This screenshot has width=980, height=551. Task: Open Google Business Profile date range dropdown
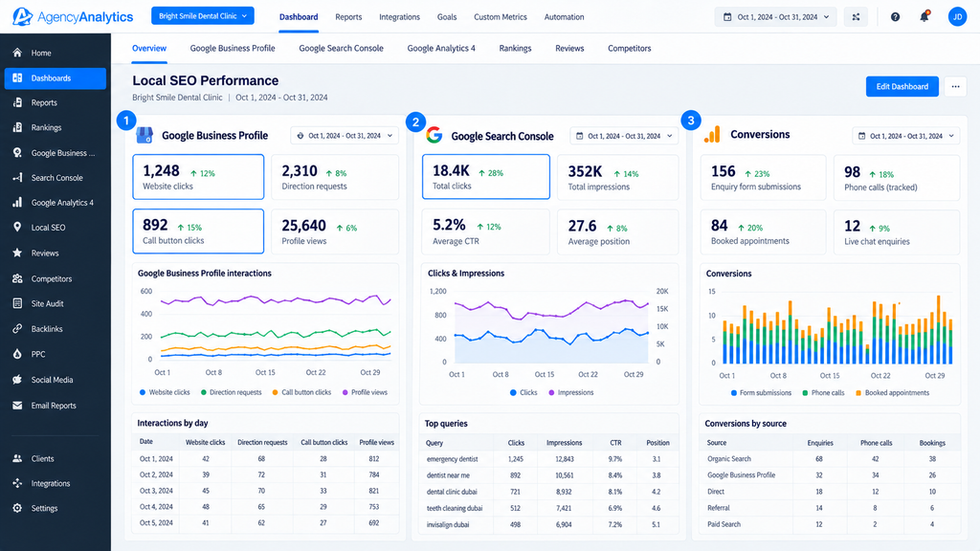click(x=345, y=136)
